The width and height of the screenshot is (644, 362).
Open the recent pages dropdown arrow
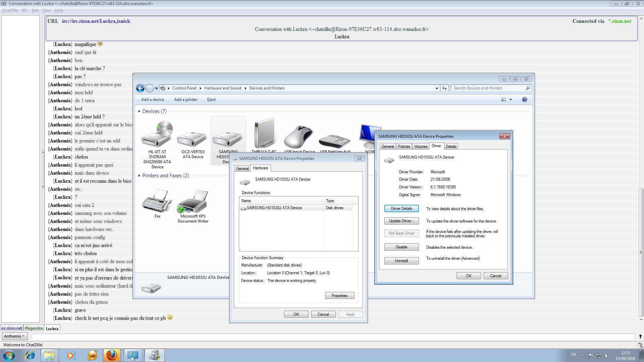pos(156,88)
